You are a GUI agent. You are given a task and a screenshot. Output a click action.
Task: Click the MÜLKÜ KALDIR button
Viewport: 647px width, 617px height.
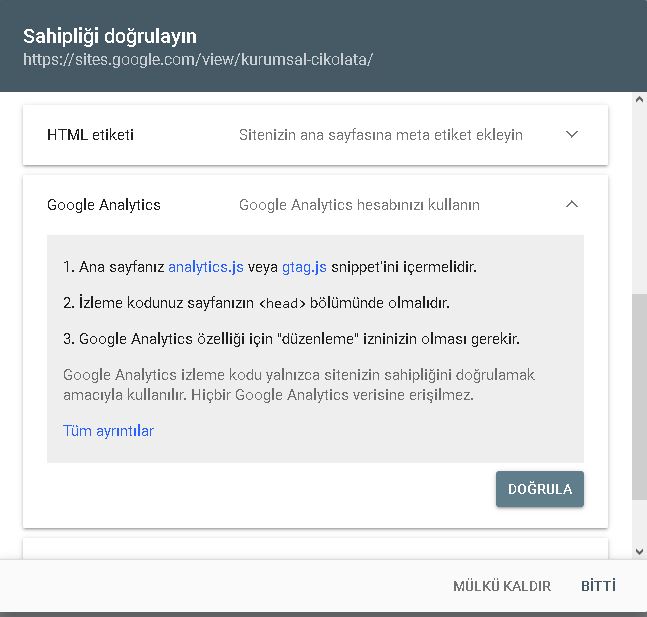502,586
